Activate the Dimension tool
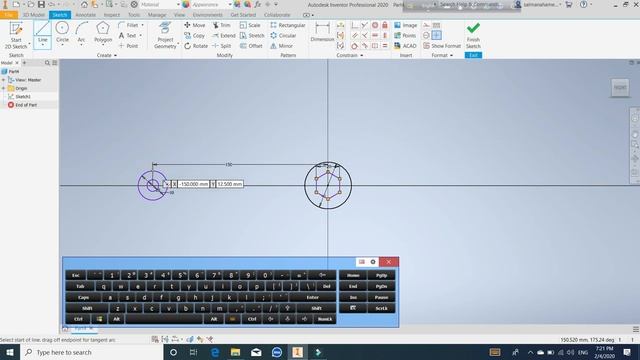Viewport: 640px width, 360px height. pyautogui.click(x=322, y=32)
